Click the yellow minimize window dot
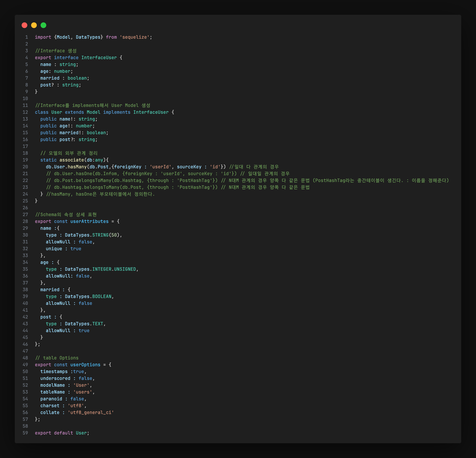The height and width of the screenshot is (458, 476). point(34,25)
